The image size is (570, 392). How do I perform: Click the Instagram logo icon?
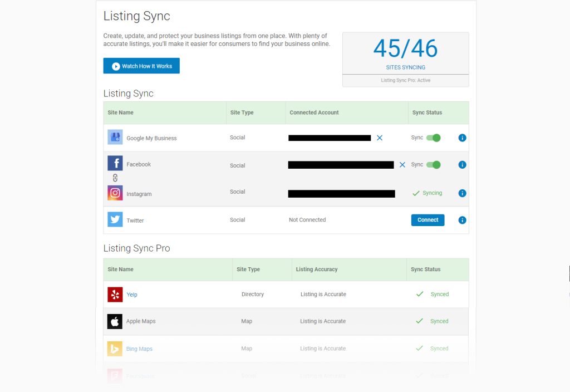click(115, 193)
